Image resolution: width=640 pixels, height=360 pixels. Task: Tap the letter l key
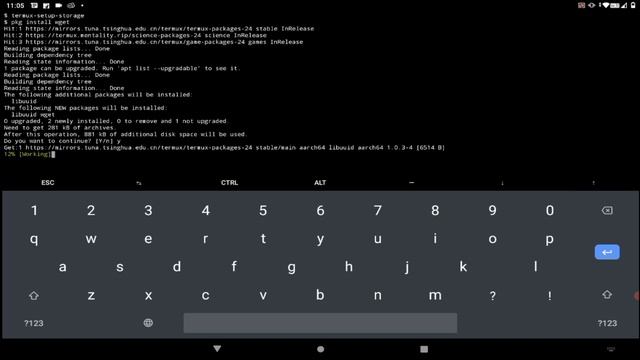pyautogui.click(x=536, y=267)
